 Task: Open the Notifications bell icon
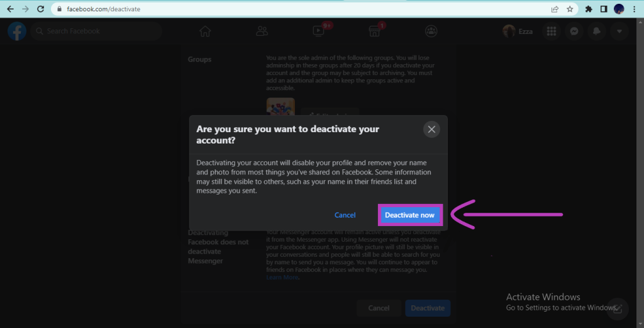[x=597, y=31]
